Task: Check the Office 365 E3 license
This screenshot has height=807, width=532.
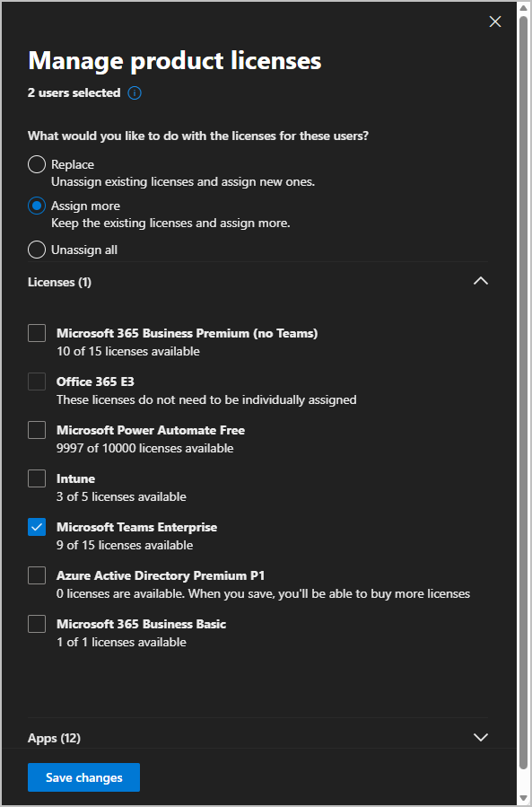Action: coord(36,382)
